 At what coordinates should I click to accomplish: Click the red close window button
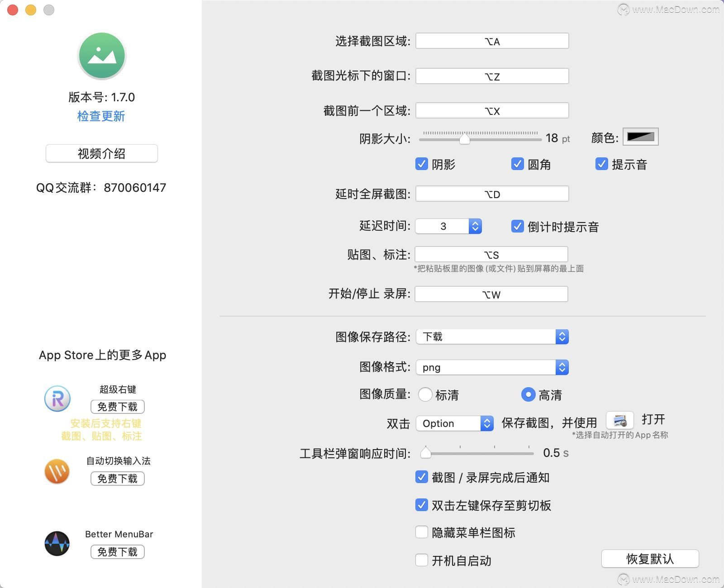point(13,9)
